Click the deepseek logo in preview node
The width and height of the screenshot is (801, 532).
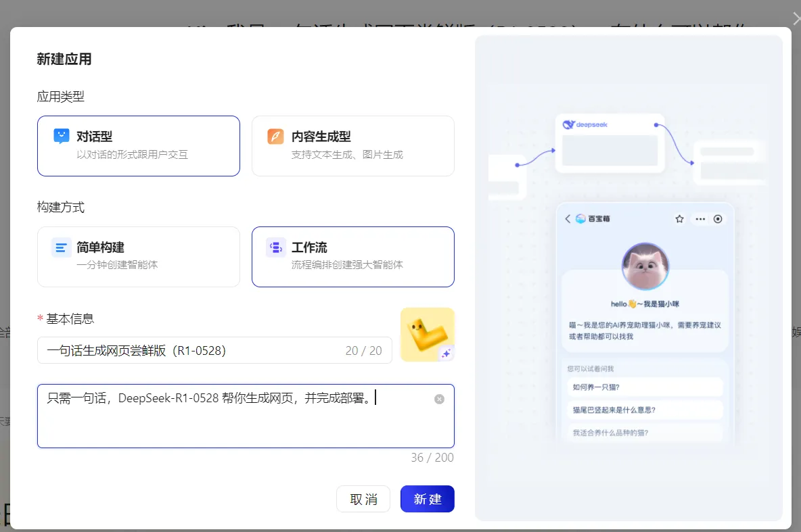tap(585, 124)
